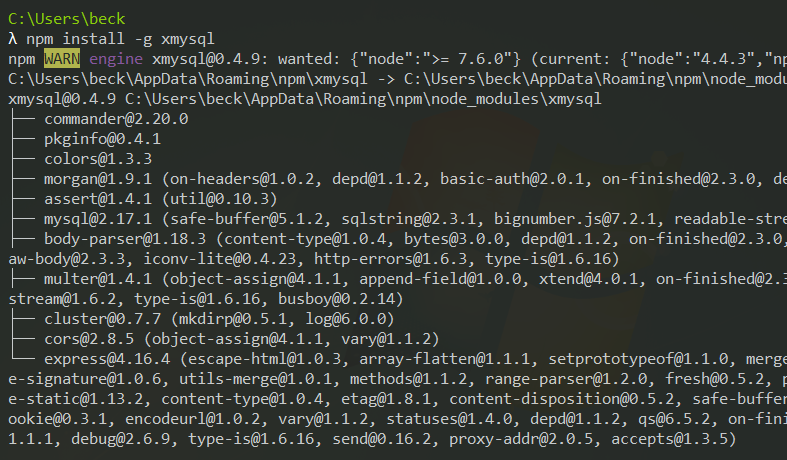This screenshot has width=787, height=460.
Task: Click the mysql@2.17.1 package name
Action: (97, 219)
